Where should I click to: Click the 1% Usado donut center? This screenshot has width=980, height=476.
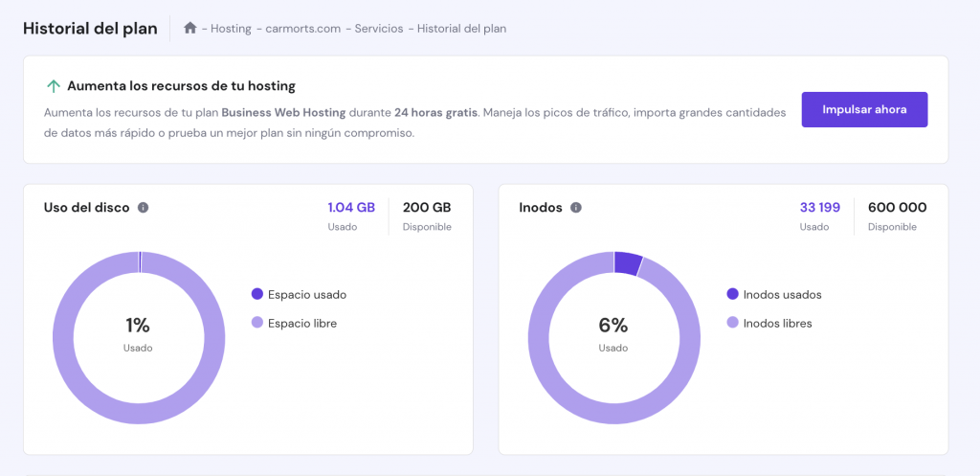pyautogui.click(x=138, y=331)
